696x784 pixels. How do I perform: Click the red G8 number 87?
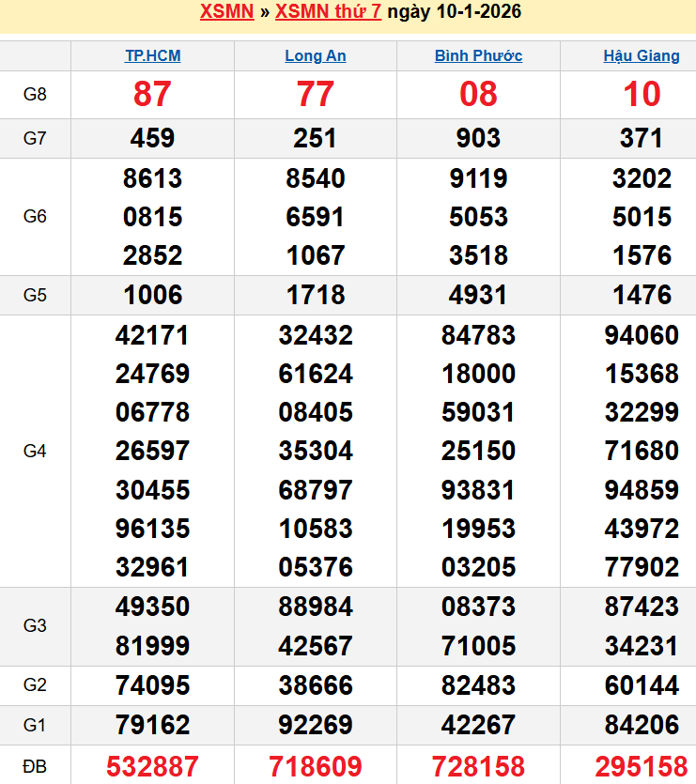(x=152, y=94)
